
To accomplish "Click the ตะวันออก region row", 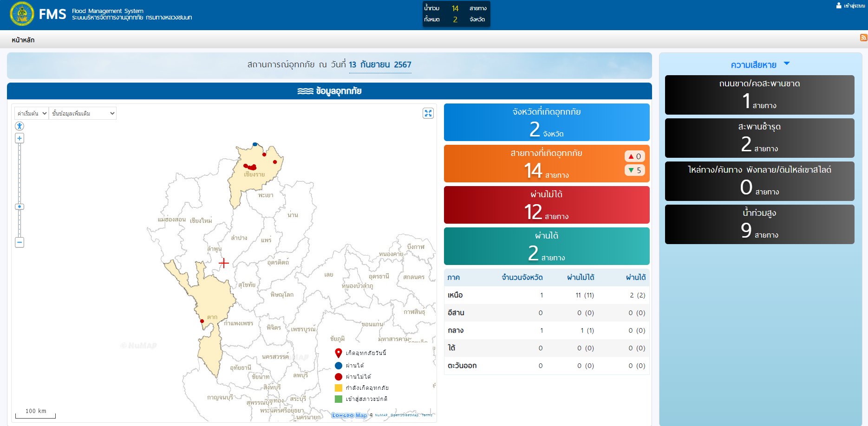I will pos(547,366).
